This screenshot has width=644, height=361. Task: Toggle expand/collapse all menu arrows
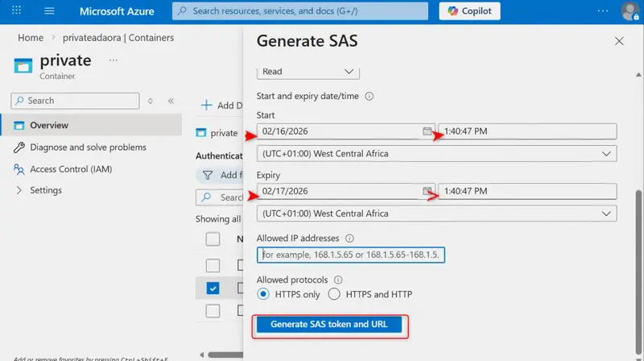151,101
